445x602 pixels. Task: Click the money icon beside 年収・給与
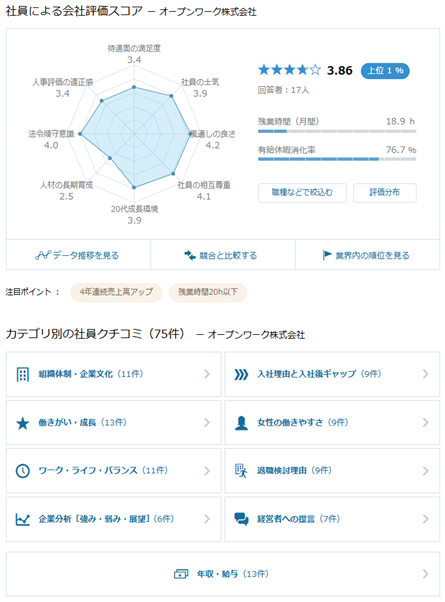181,574
